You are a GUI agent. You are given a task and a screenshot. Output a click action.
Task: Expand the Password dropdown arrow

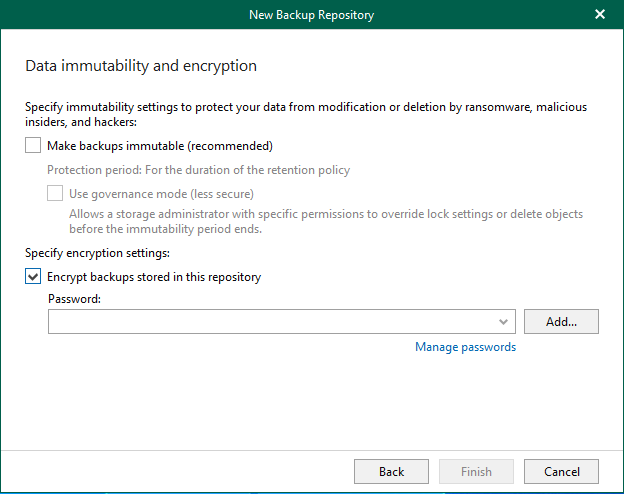(x=503, y=322)
